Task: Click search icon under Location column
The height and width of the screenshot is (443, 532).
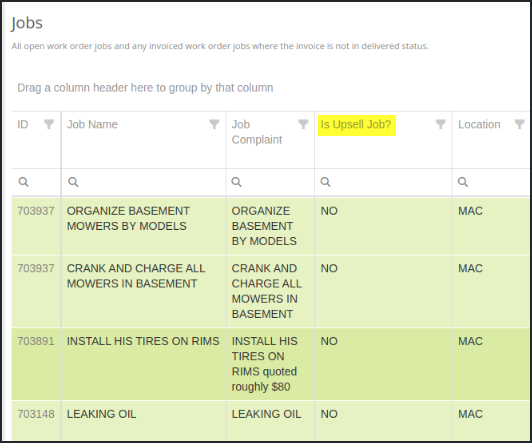Action: (x=463, y=182)
